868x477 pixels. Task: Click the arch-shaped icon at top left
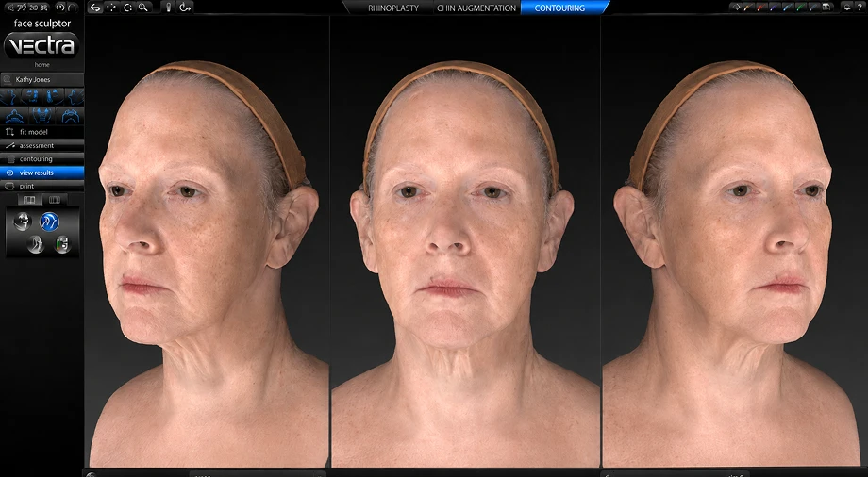tap(73, 8)
